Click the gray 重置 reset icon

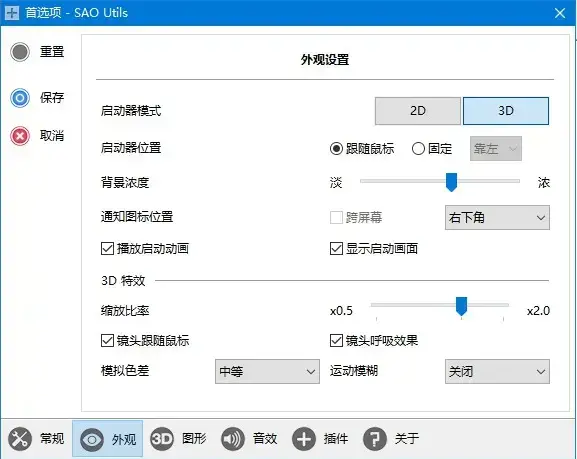click(x=20, y=52)
